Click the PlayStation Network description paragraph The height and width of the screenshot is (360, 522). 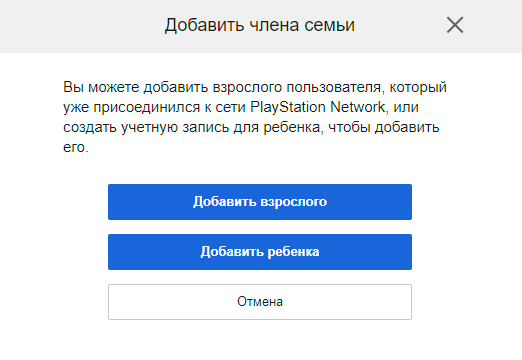click(255, 117)
